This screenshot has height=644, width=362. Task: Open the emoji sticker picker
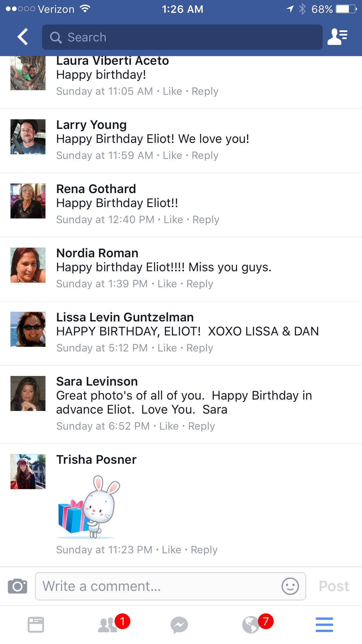click(290, 586)
